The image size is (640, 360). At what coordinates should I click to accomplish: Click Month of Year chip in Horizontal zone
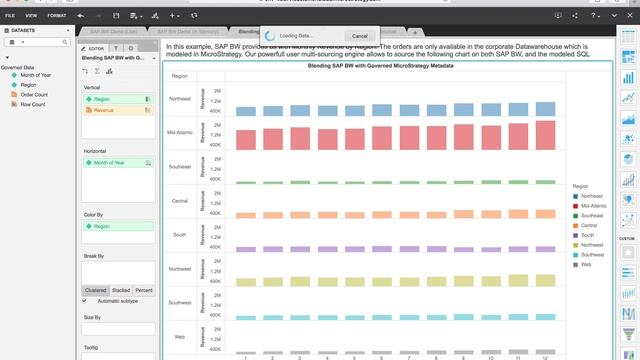pos(118,163)
